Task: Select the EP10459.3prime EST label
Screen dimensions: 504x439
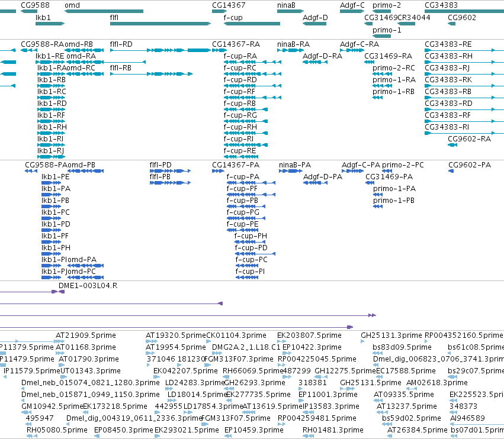Action: coord(254,430)
